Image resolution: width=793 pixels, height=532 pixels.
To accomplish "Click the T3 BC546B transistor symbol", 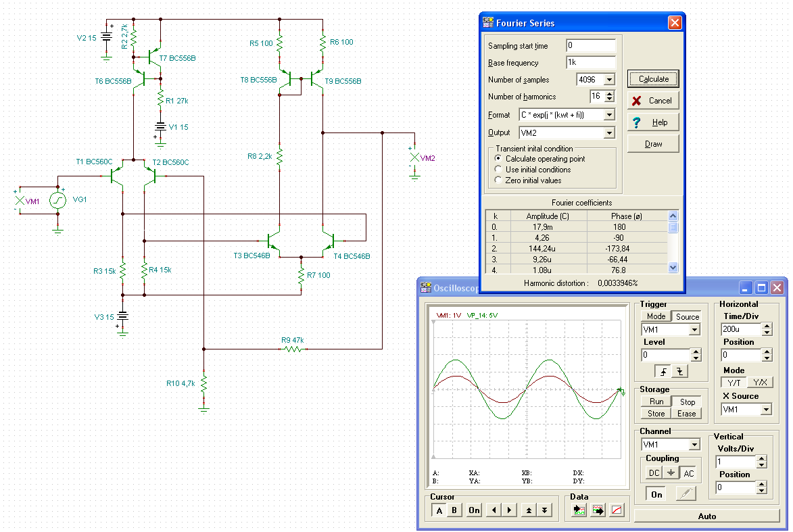I will coord(272,241).
